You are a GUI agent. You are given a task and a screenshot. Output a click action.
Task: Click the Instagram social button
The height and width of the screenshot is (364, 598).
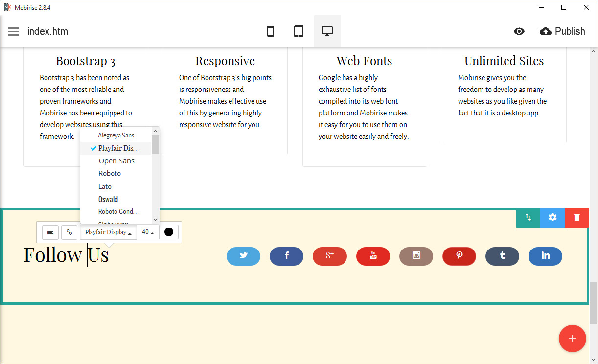coord(416,256)
